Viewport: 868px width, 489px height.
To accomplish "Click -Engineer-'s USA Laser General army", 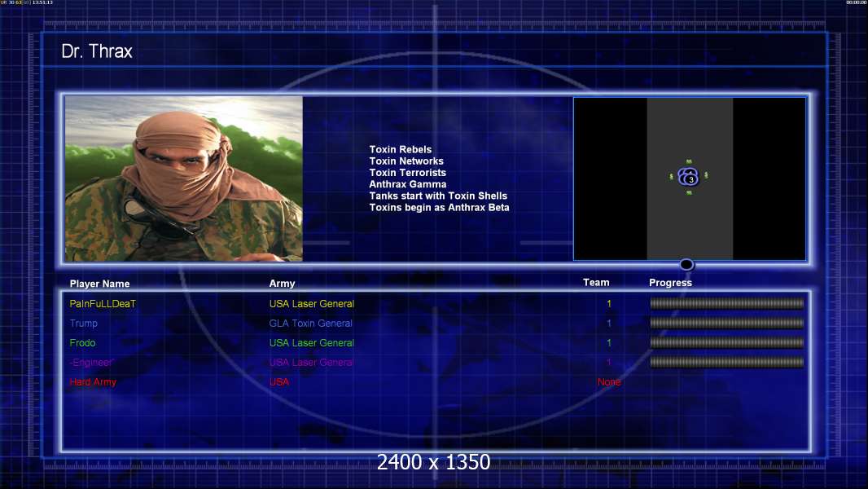I will (312, 362).
